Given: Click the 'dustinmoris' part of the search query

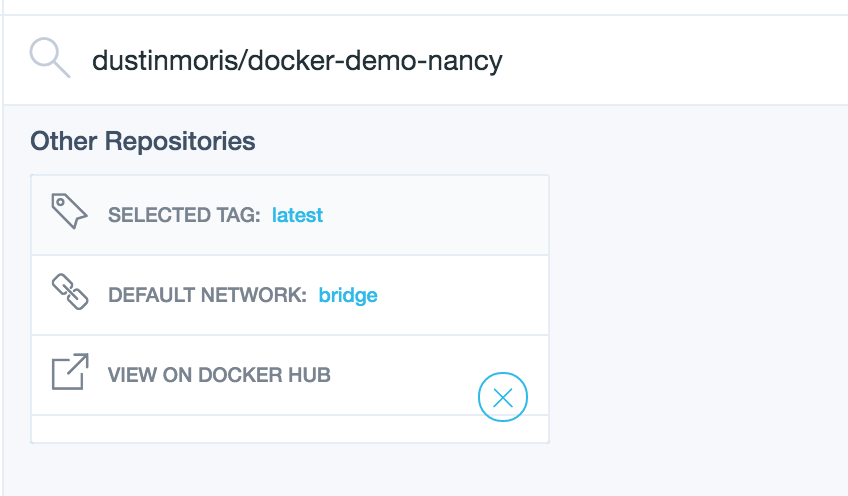Looking at the screenshot, I should coord(164,60).
